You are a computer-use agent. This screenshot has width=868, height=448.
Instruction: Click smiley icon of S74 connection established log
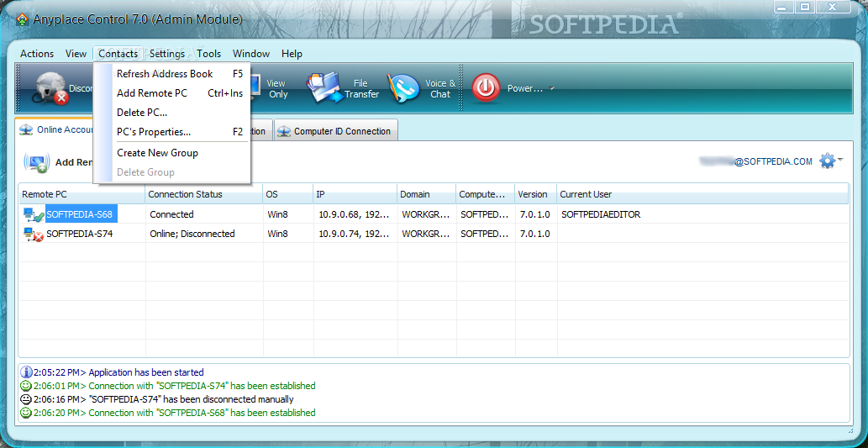[25, 386]
